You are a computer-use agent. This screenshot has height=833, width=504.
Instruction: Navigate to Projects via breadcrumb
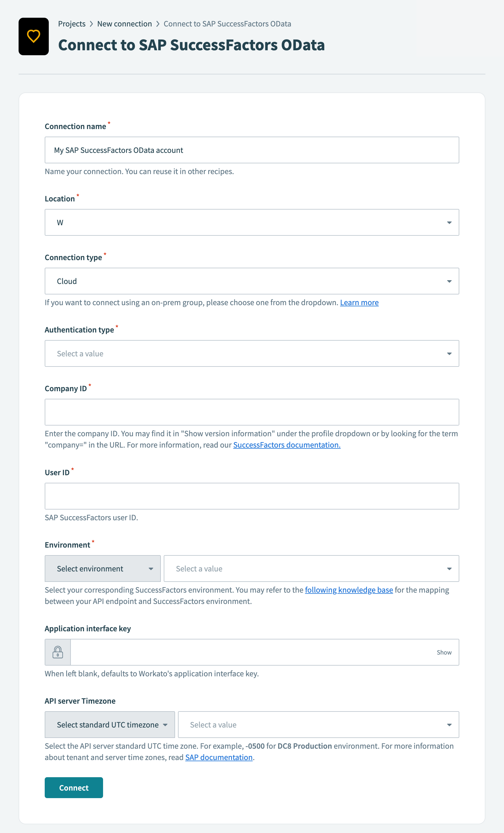pos(72,24)
